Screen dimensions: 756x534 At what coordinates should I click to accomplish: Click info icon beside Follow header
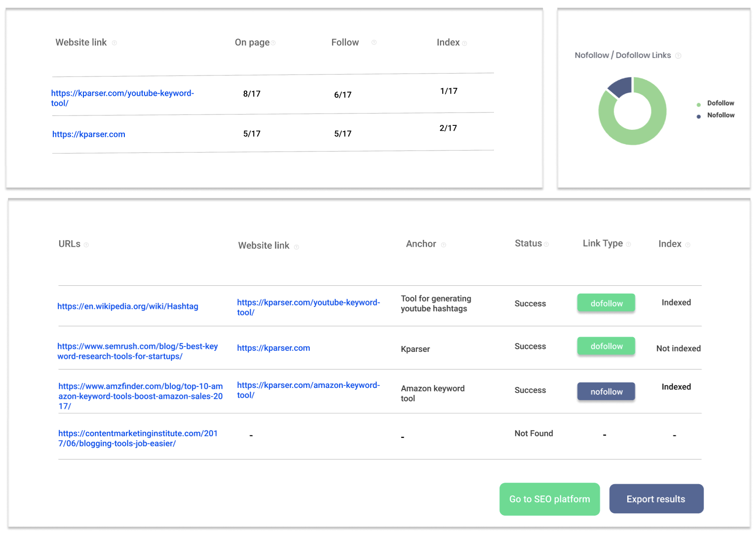pos(374,42)
